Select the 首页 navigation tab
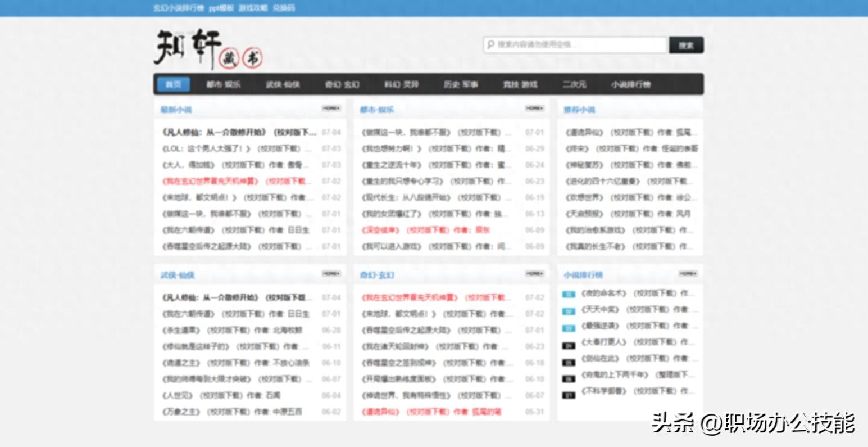 174,84
